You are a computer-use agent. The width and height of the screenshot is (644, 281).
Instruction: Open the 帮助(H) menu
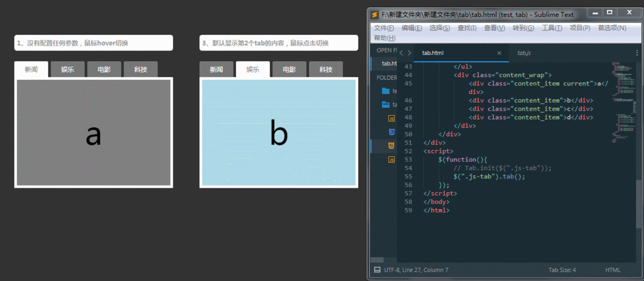point(384,38)
